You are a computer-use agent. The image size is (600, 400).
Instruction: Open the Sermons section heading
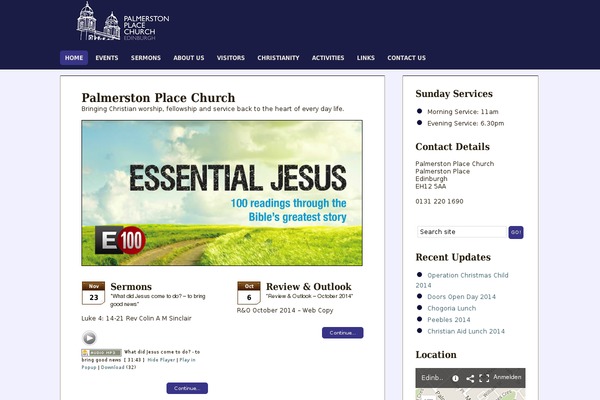[x=131, y=287]
